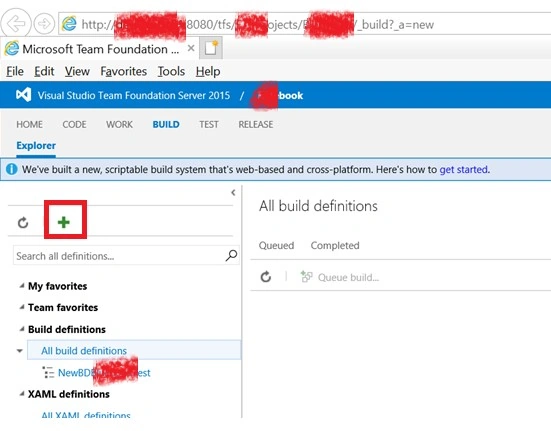Collapse the left pane with chevron

tap(233, 192)
